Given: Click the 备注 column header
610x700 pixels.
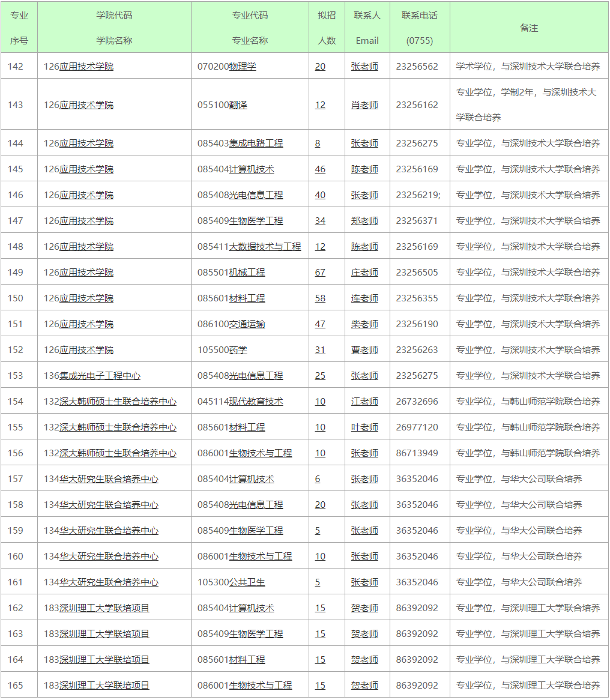Looking at the screenshot, I should (529, 27).
